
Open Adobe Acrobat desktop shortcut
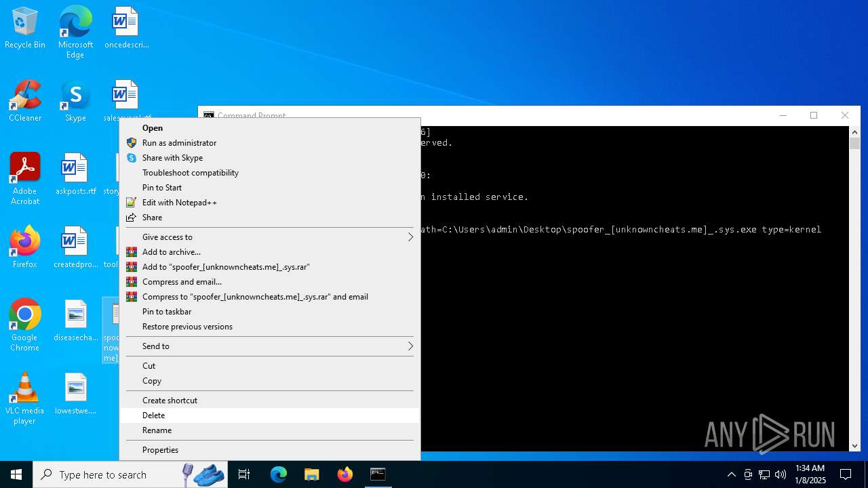[25, 179]
